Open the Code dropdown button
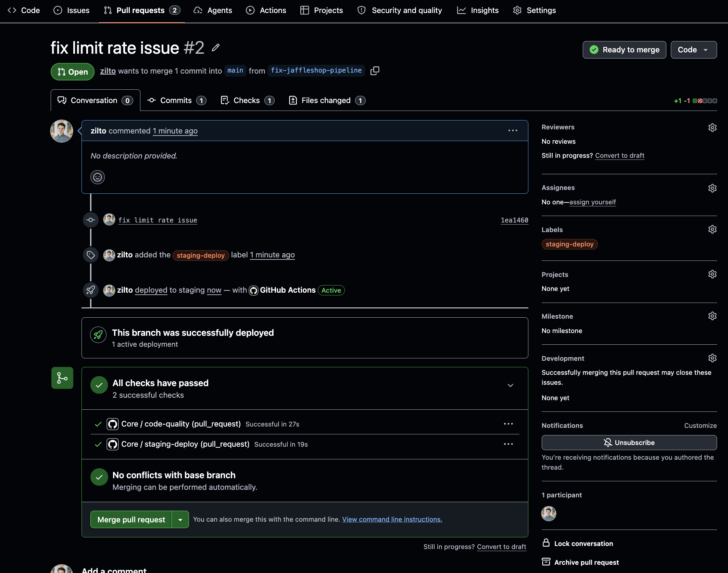The image size is (728, 573). [693, 50]
